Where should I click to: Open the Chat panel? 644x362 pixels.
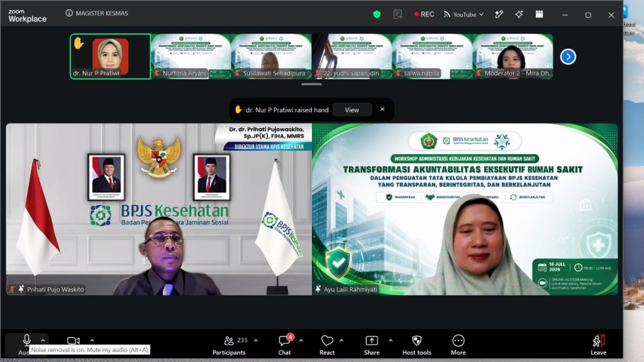tap(285, 345)
